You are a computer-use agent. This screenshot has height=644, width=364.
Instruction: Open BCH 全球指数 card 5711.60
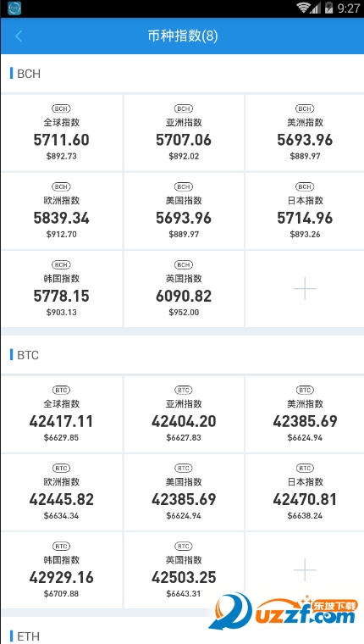click(x=62, y=133)
